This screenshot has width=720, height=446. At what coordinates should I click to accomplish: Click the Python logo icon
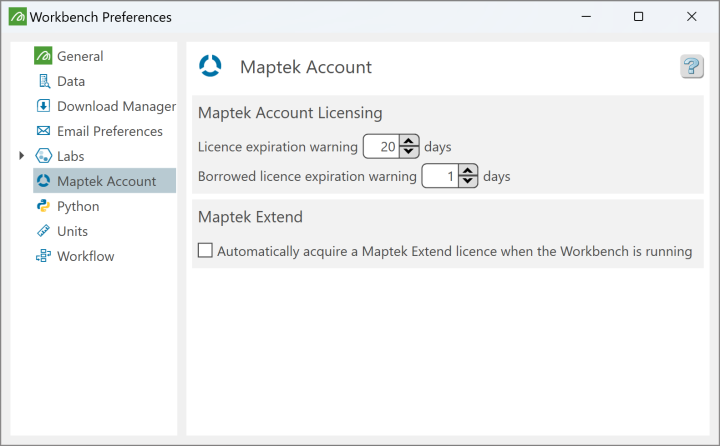click(43, 206)
